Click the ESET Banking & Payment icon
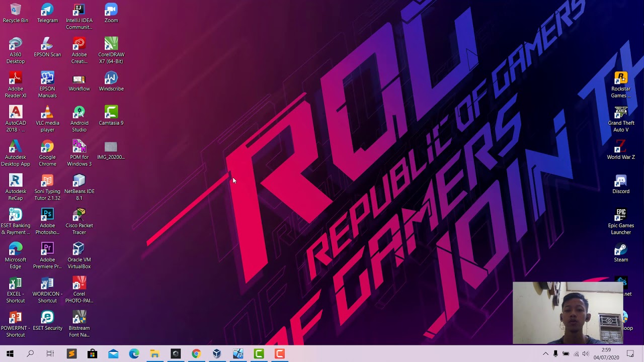The image size is (644, 362). [x=16, y=222]
